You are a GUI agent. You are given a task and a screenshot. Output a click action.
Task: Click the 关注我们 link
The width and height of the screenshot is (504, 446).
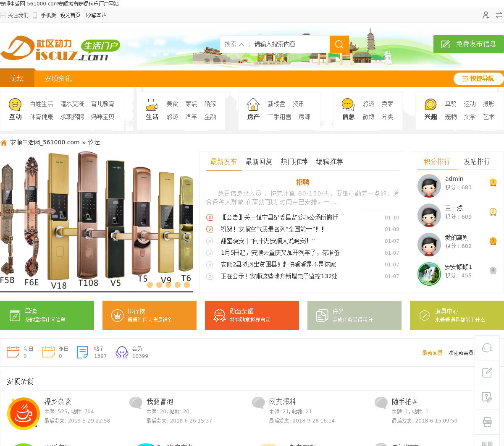pyautogui.click(x=18, y=15)
